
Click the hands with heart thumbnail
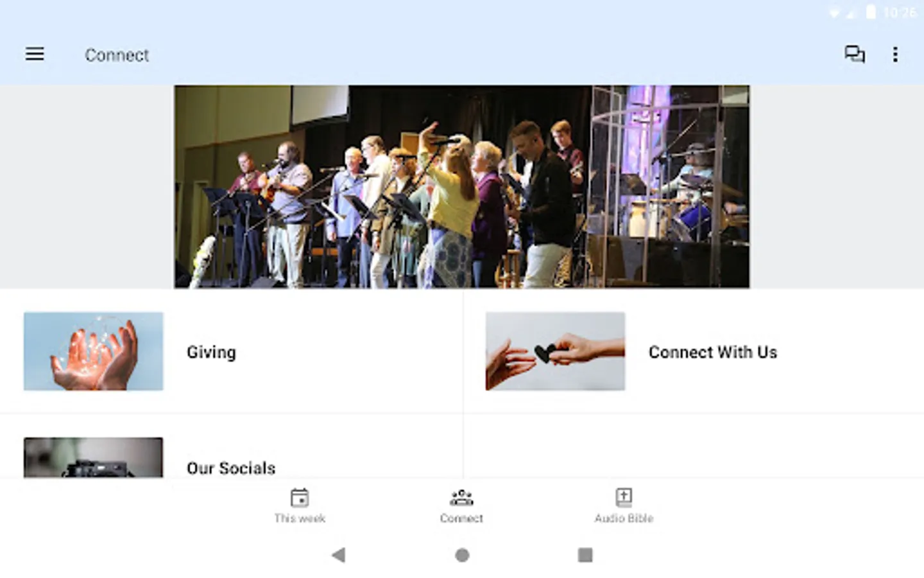coord(555,351)
